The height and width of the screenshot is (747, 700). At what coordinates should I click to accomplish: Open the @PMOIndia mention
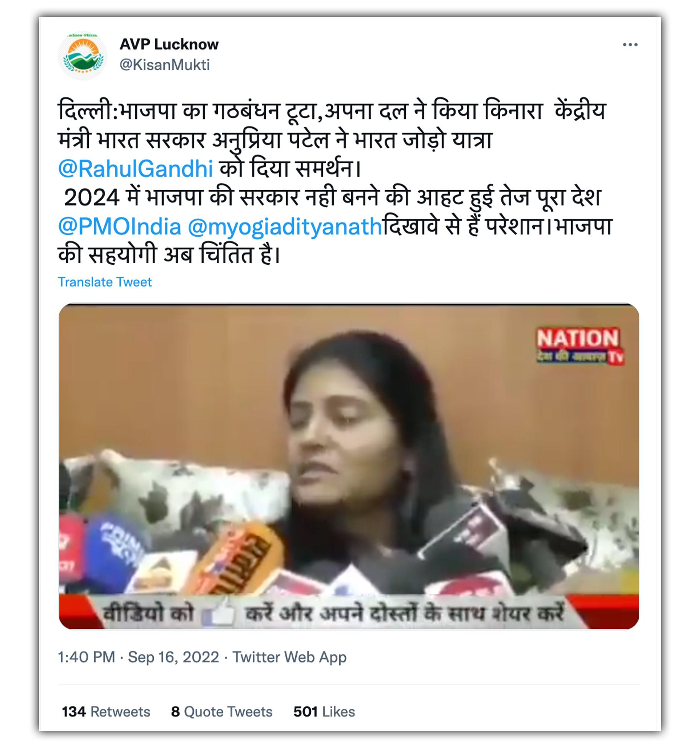119,226
